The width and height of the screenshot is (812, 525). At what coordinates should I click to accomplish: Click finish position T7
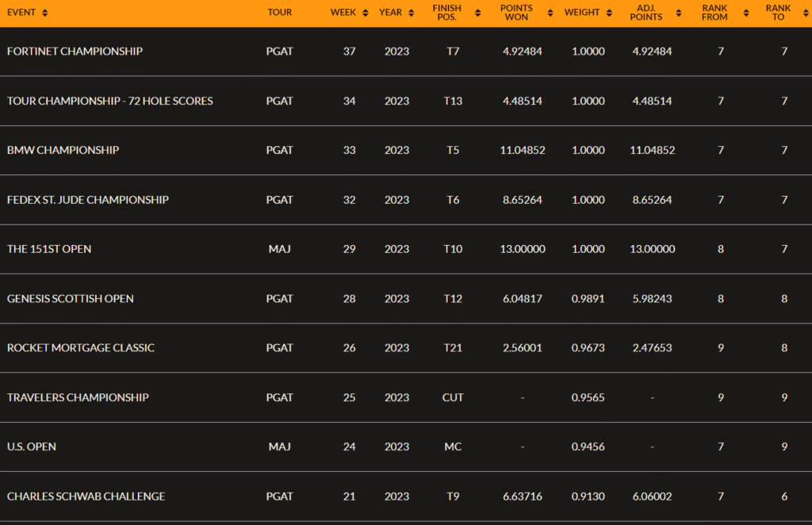pos(453,52)
